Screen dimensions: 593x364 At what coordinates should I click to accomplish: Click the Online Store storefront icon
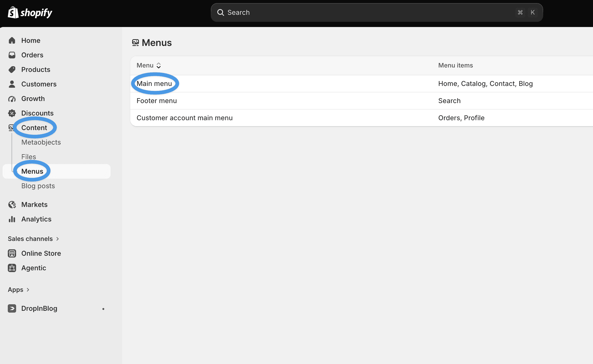pos(12,253)
